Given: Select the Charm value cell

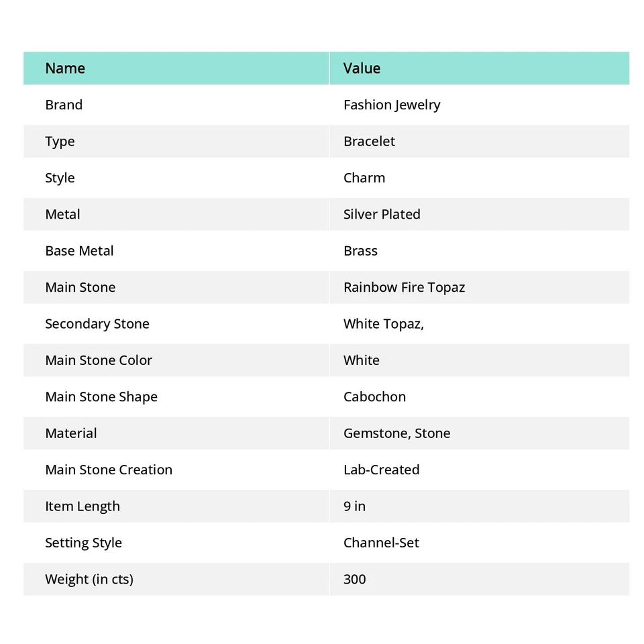Looking at the screenshot, I should (364, 178).
